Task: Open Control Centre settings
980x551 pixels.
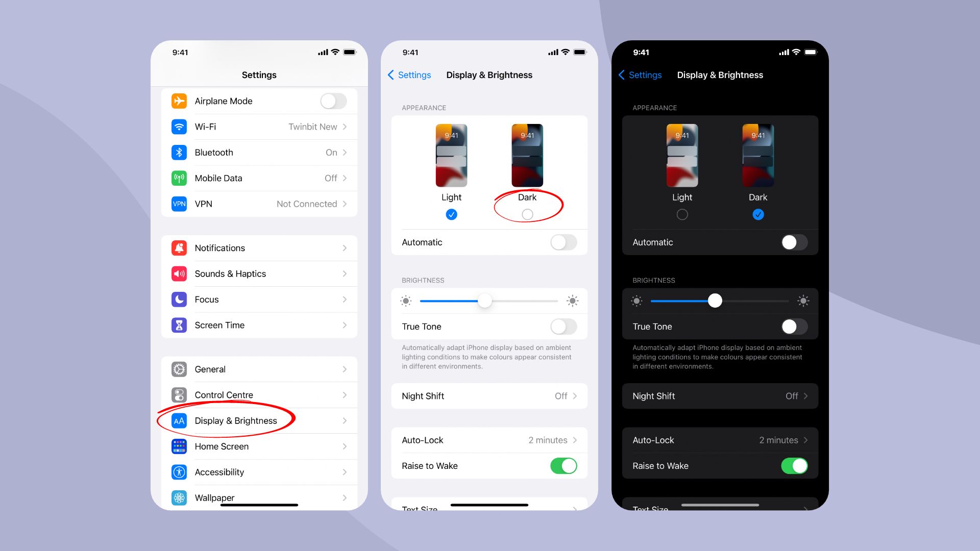Action: (x=258, y=395)
